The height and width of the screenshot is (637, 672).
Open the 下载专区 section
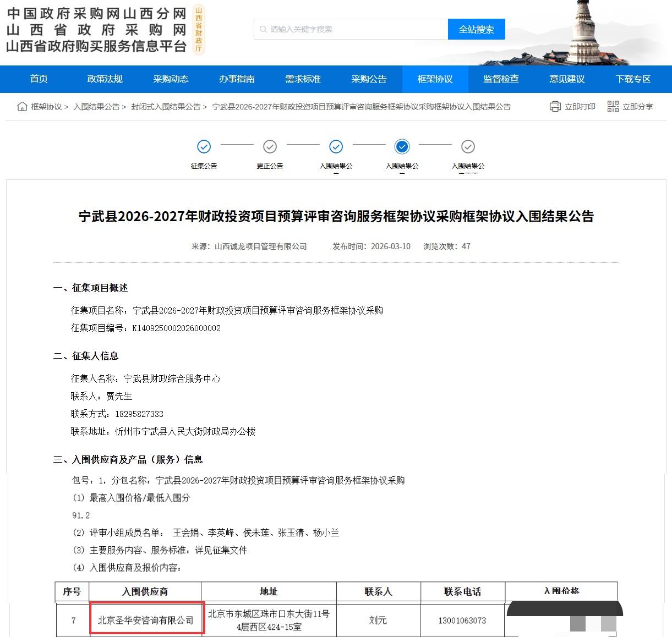tap(633, 79)
